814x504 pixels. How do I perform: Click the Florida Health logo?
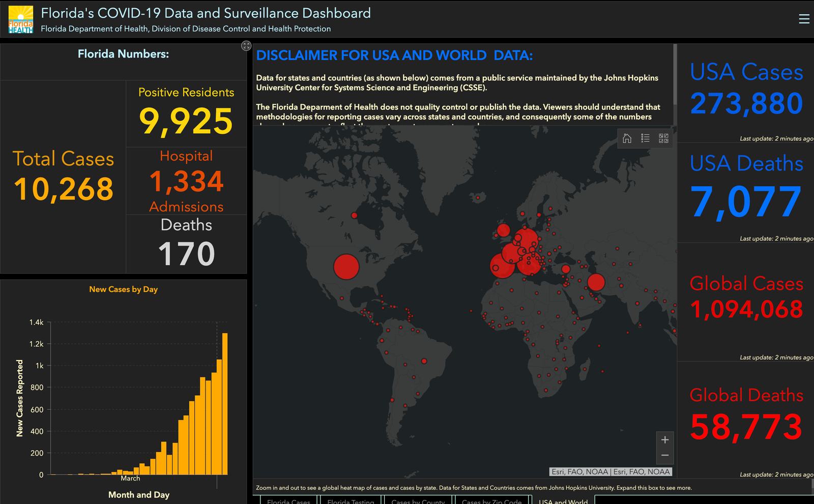tap(21, 19)
